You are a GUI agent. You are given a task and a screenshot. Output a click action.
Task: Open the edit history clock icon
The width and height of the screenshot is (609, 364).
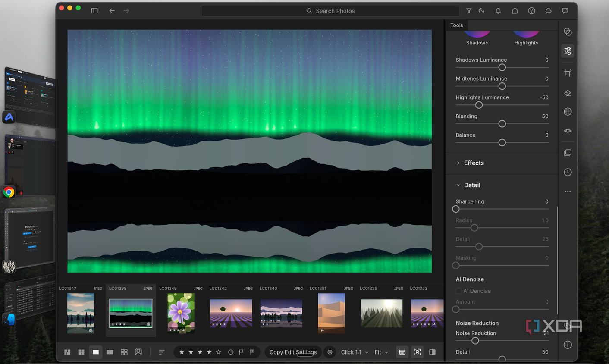[x=568, y=172]
